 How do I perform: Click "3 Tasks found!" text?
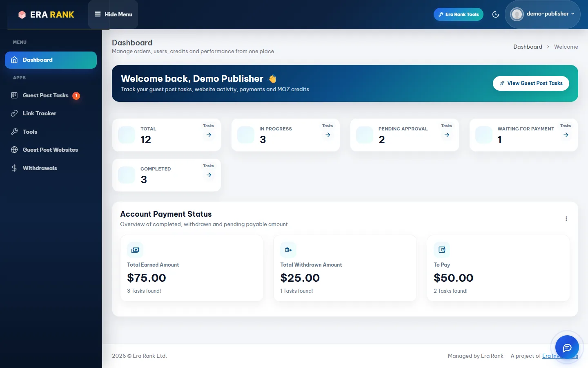[144, 291]
